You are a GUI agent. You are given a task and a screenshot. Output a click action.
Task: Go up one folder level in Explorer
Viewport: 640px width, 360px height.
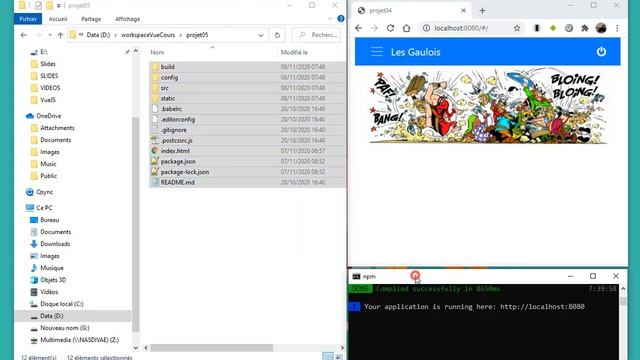(x=60, y=35)
